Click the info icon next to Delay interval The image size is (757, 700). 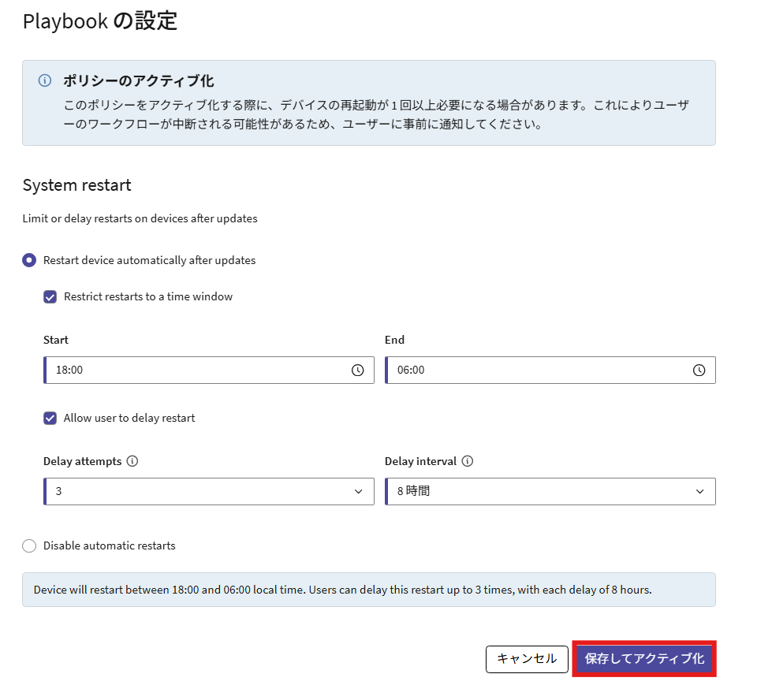click(468, 461)
